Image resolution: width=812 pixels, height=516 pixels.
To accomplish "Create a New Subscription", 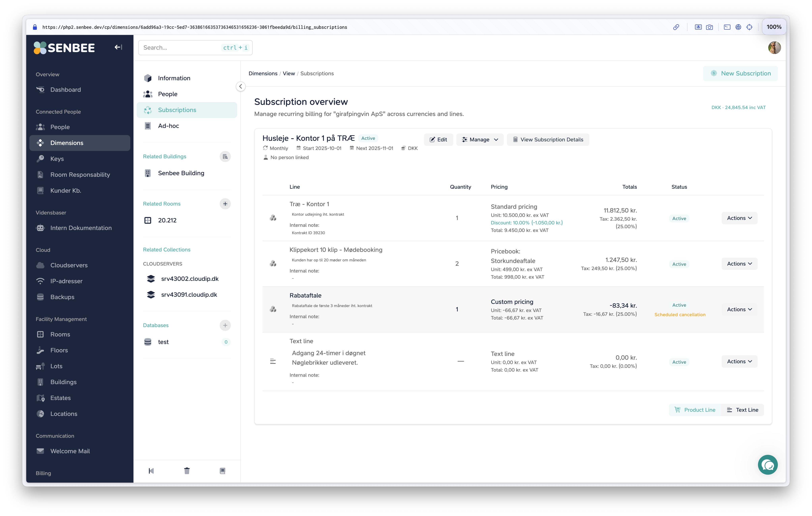I will (x=740, y=73).
